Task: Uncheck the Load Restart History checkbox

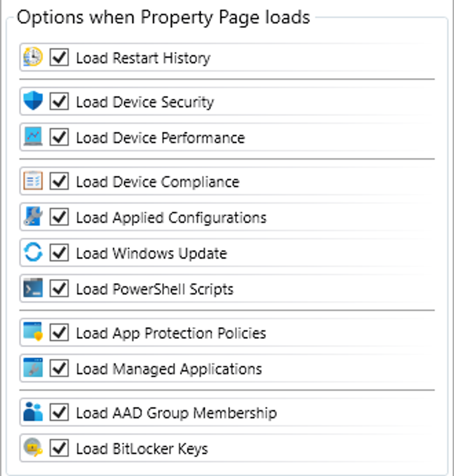Action: (x=59, y=57)
